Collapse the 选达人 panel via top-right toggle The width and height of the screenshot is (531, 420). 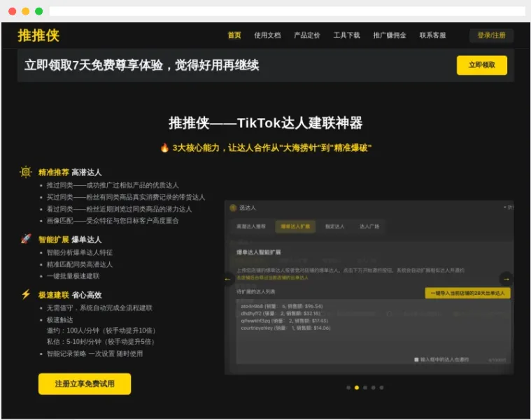click(509, 208)
